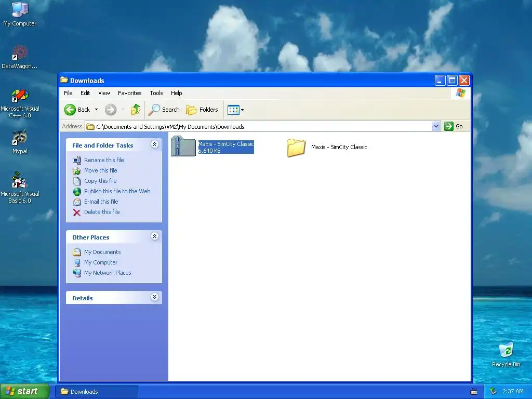This screenshot has width=532, height=399.
Task: Click the Downloads title bar folder icon
Action: click(x=64, y=80)
